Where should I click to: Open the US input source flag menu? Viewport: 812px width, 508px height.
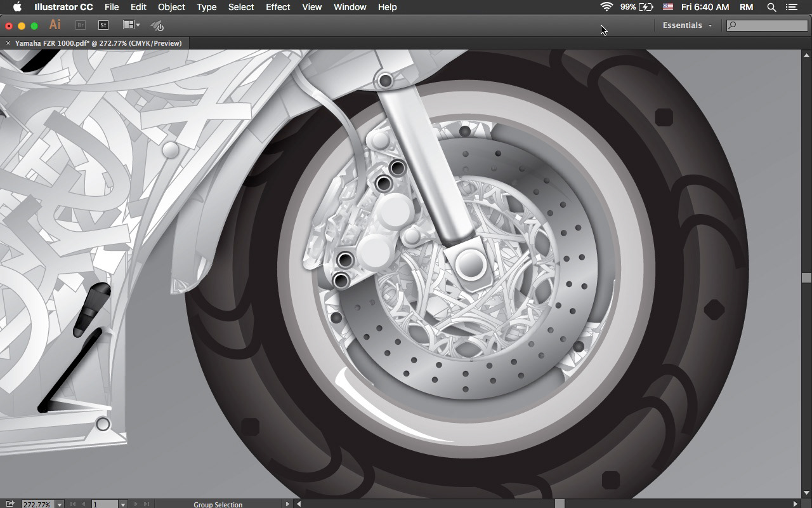coord(668,7)
